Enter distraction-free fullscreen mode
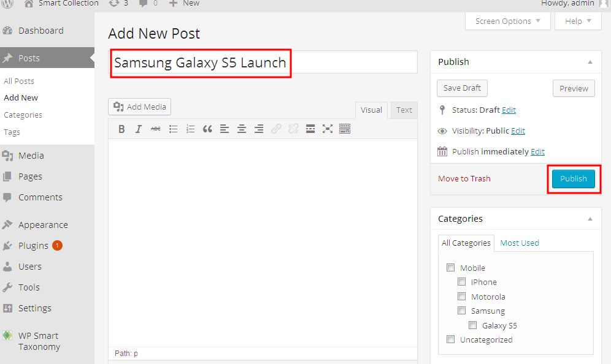Image resolution: width=611 pixels, height=364 pixels. (328, 129)
